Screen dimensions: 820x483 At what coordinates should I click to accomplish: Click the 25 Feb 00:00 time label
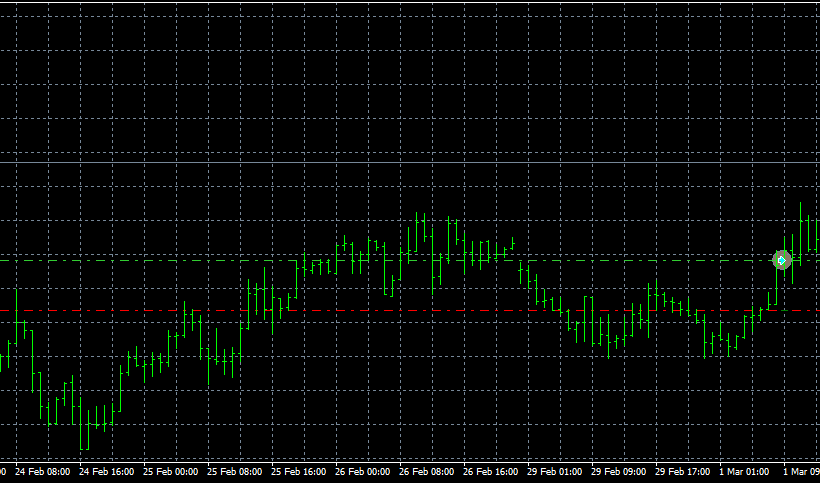[171, 471]
